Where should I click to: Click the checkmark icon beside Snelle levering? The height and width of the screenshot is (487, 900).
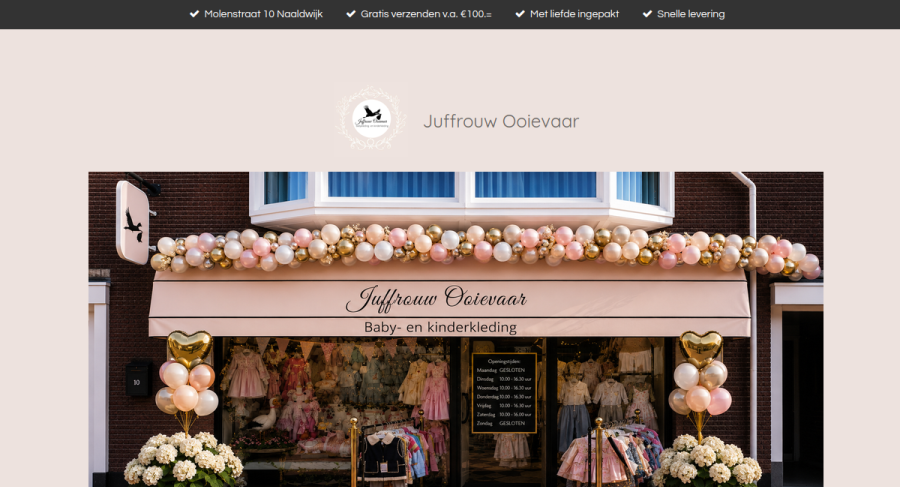647,14
